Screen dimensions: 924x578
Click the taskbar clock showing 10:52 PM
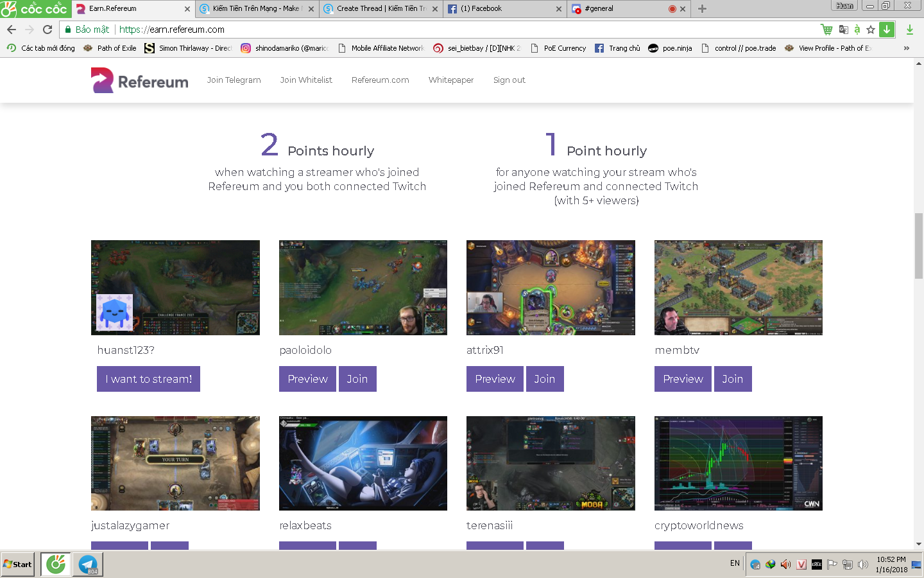click(891, 565)
